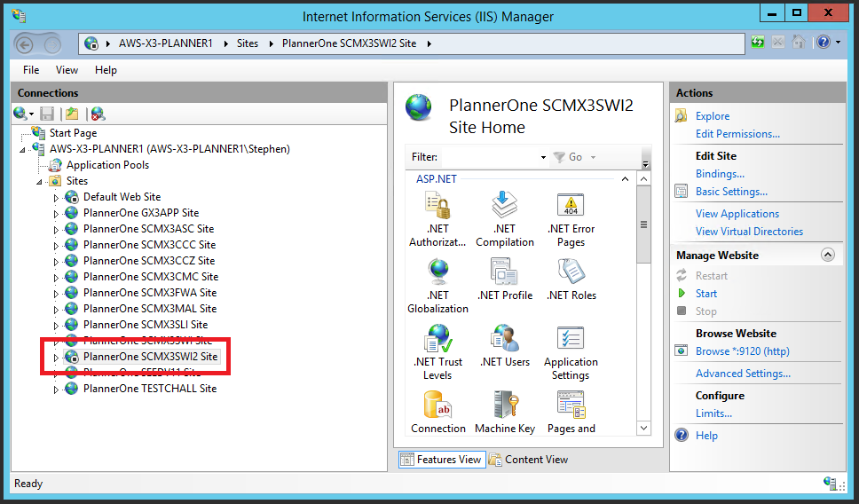Click the features list scrollbar thumb
Screen dimensions: 859x504
pyautogui.click(x=643, y=224)
